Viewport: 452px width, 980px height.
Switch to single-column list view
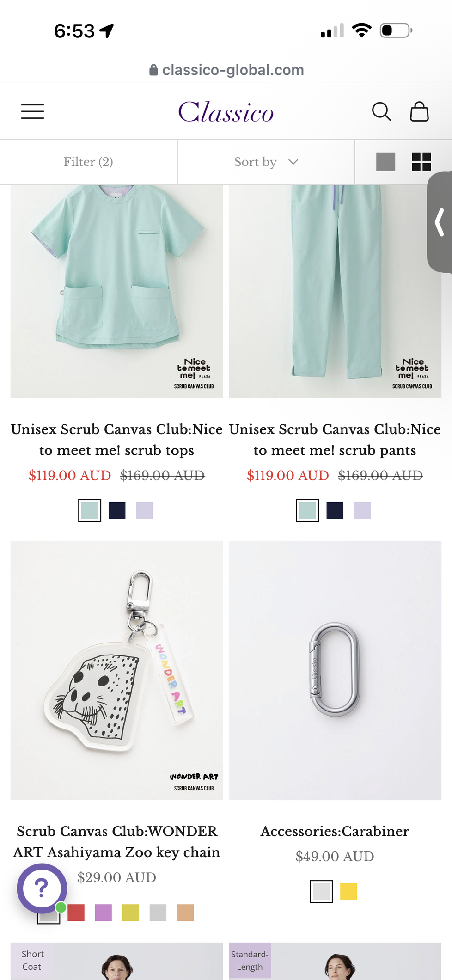click(x=385, y=162)
